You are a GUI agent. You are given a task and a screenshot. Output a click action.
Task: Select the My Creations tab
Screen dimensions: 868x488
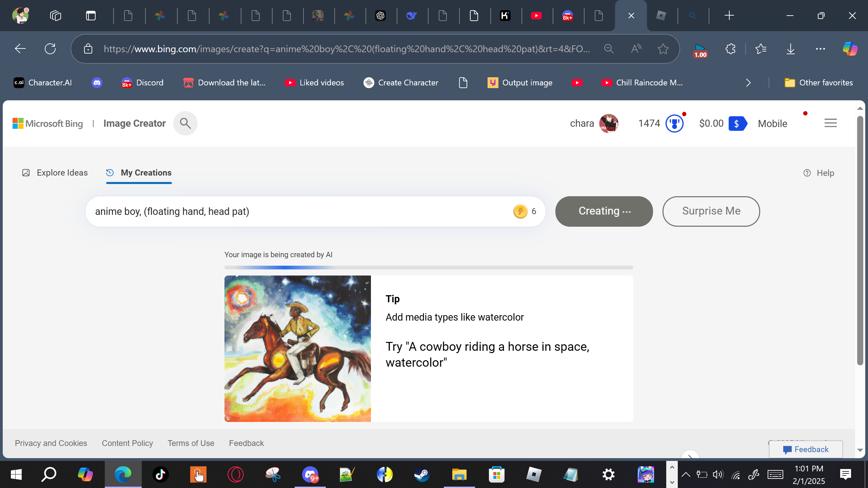(139, 173)
